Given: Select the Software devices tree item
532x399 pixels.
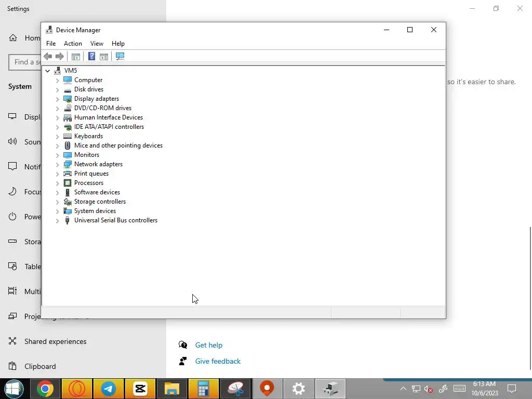Looking at the screenshot, I should (97, 192).
